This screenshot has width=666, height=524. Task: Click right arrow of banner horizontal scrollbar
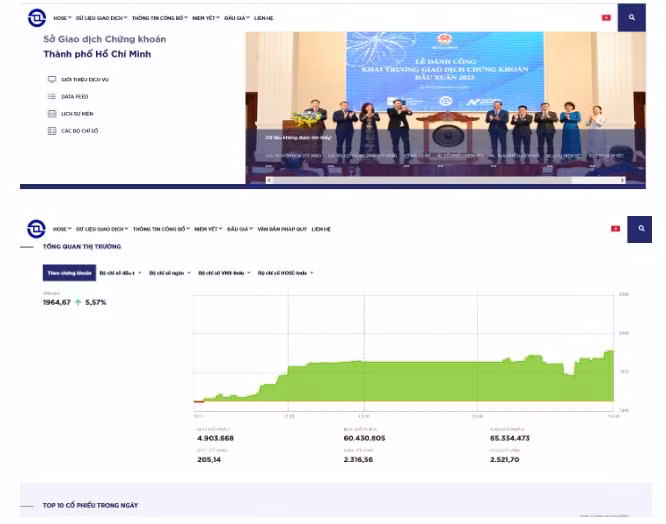(x=622, y=180)
